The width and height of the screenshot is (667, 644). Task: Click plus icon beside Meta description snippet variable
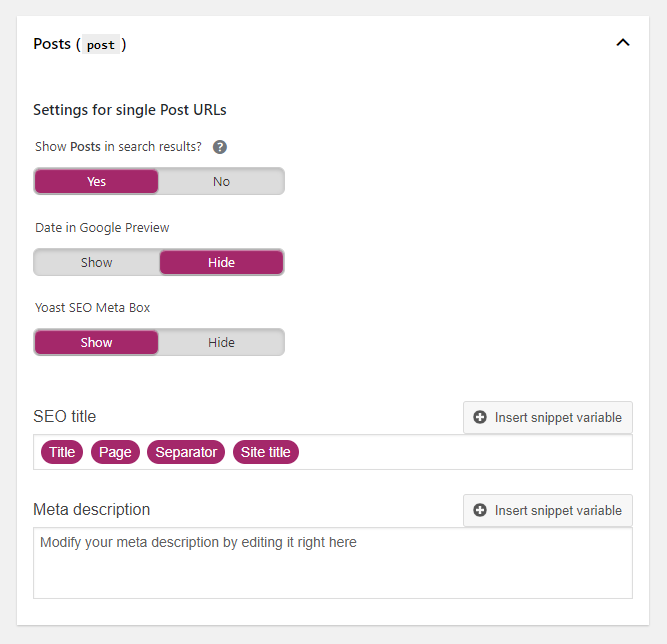point(480,510)
